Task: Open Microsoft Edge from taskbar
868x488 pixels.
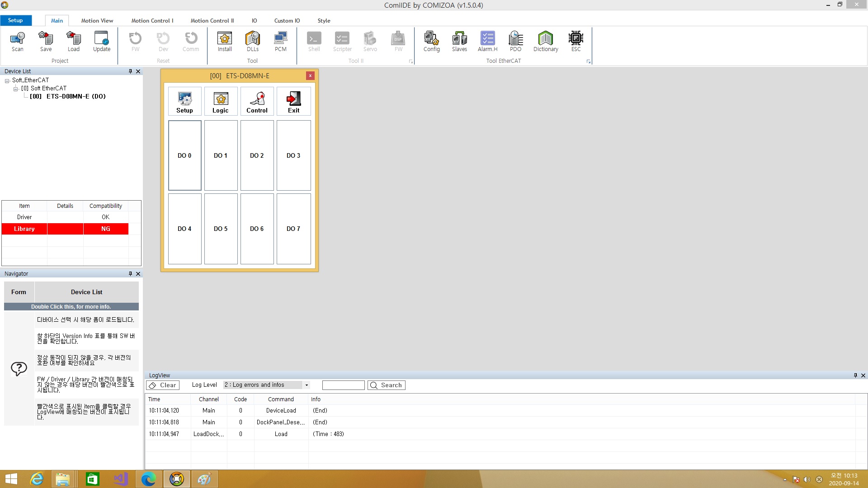Action: point(148,479)
